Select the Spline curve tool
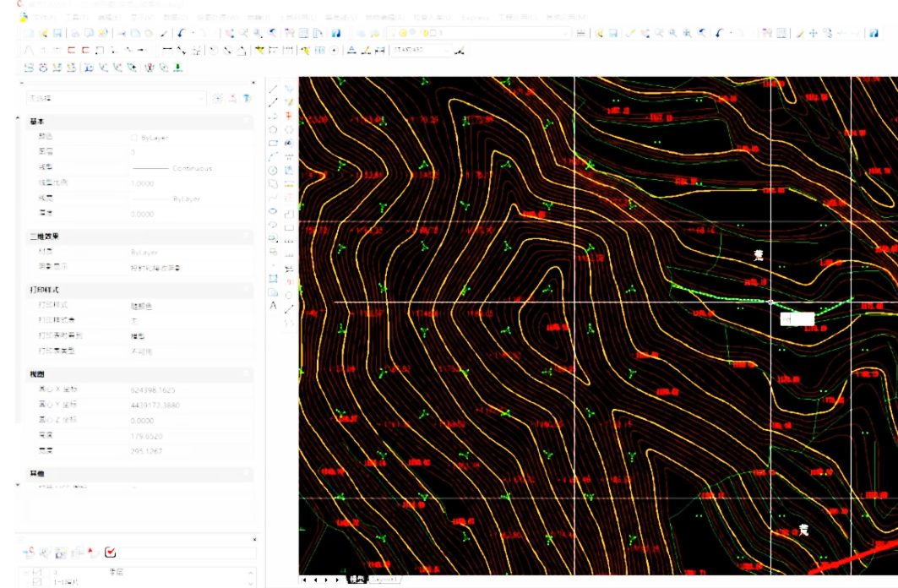 (x=273, y=197)
